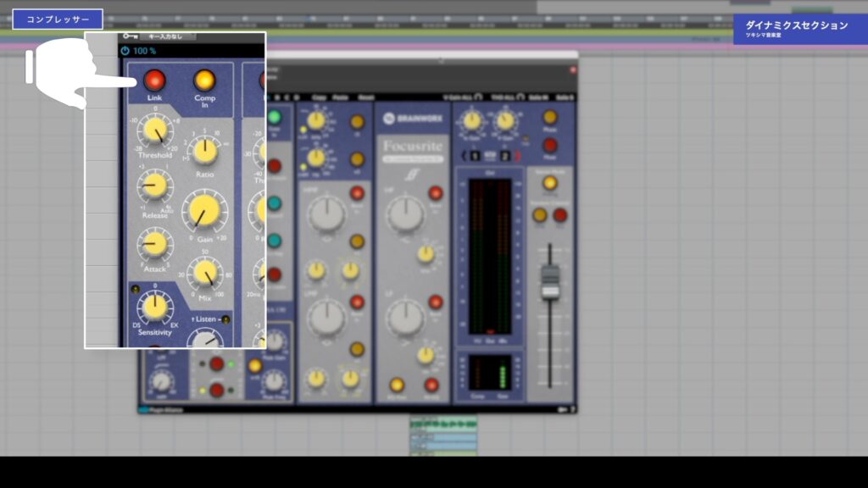The height and width of the screenshot is (488, 868).
Task: Click the compressor Ratio knob
Action: coord(205,151)
